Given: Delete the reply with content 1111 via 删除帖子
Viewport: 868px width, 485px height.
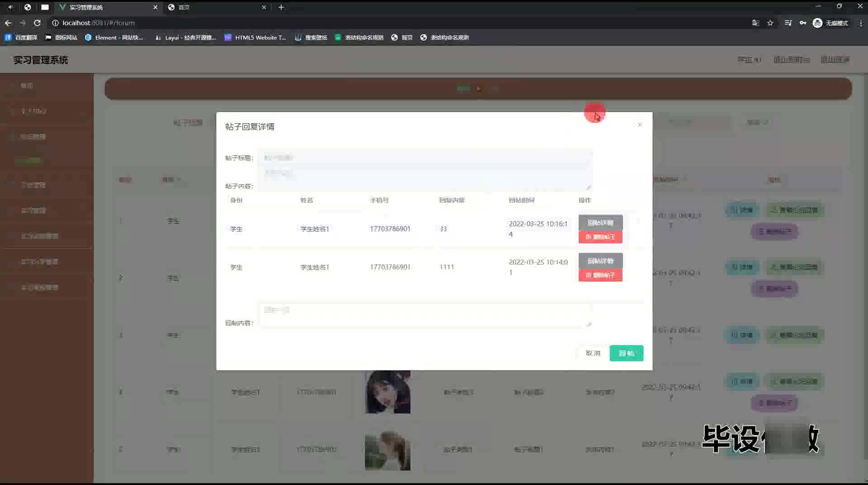Looking at the screenshot, I should pos(600,275).
